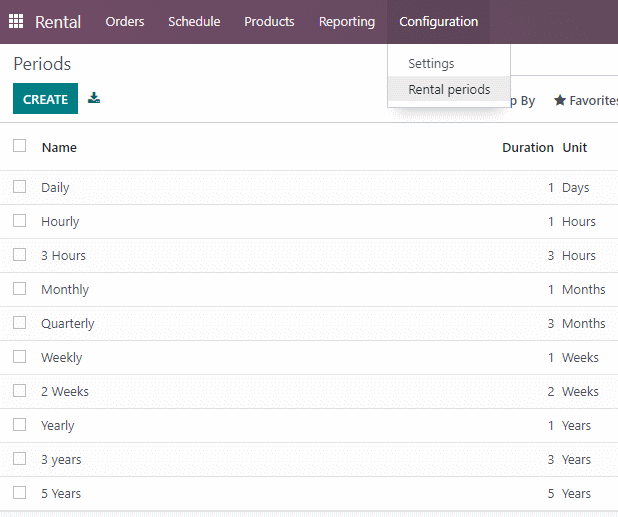The image size is (618, 517).
Task: Sort list by Name column header
Action: tap(59, 147)
